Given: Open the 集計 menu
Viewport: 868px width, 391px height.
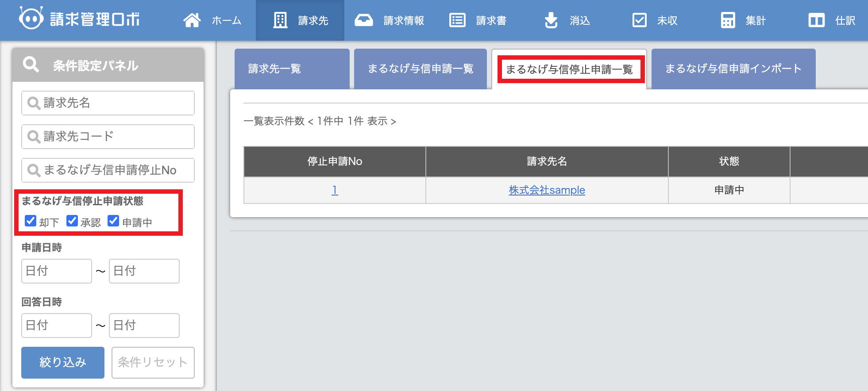Looking at the screenshot, I should click(744, 20).
